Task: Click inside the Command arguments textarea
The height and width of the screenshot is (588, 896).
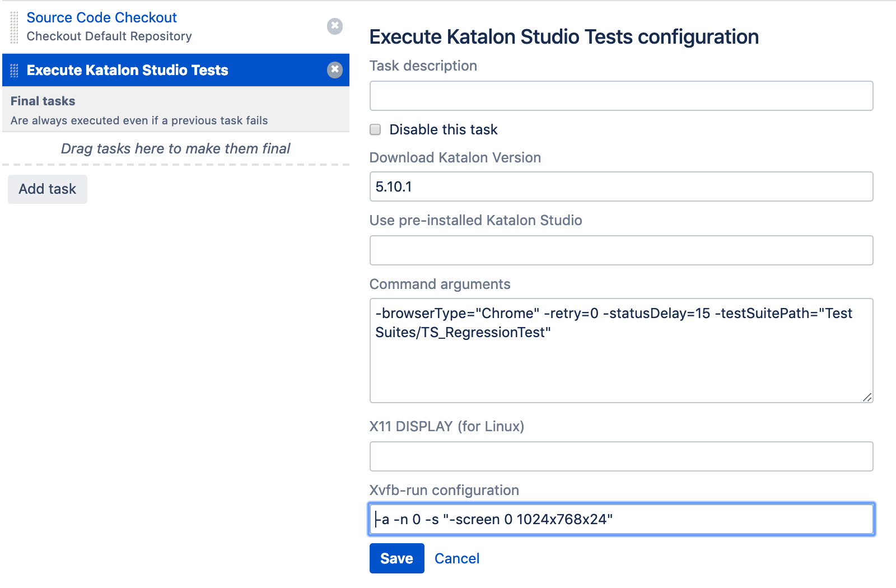Action: click(x=621, y=351)
